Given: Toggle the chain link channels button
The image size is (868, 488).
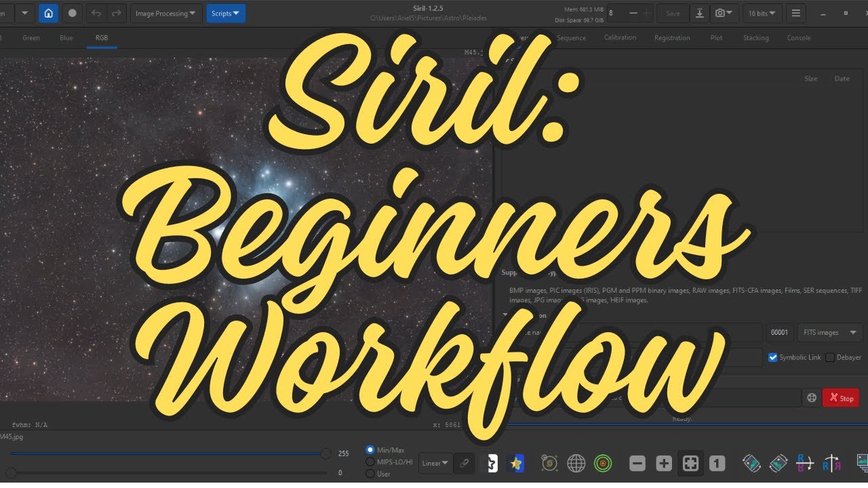Looking at the screenshot, I should 465,463.
